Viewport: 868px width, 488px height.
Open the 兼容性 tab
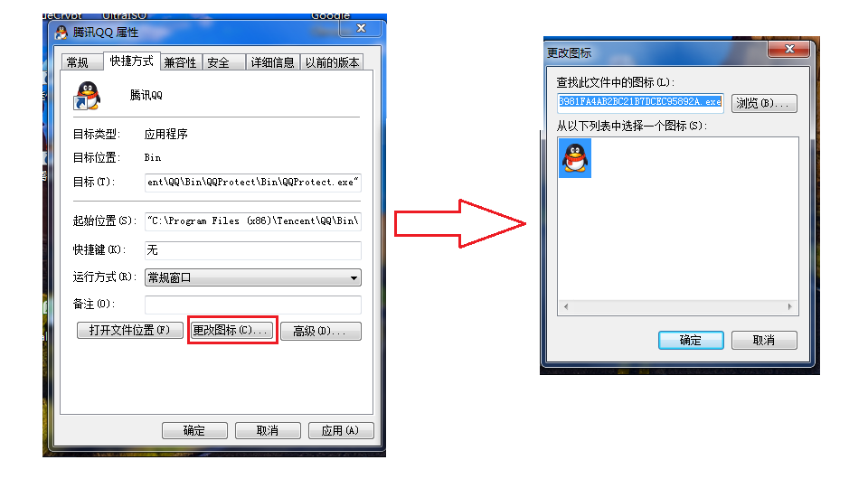[x=181, y=62]
